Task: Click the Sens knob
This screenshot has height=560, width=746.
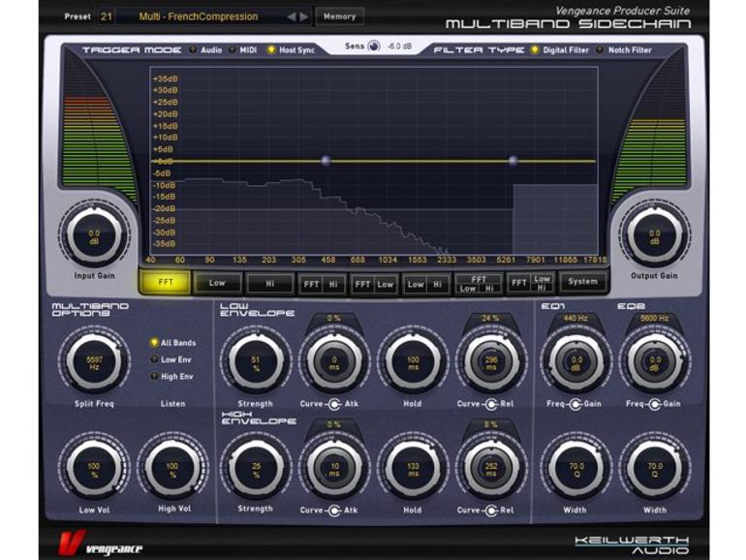Action: [374, 47]
